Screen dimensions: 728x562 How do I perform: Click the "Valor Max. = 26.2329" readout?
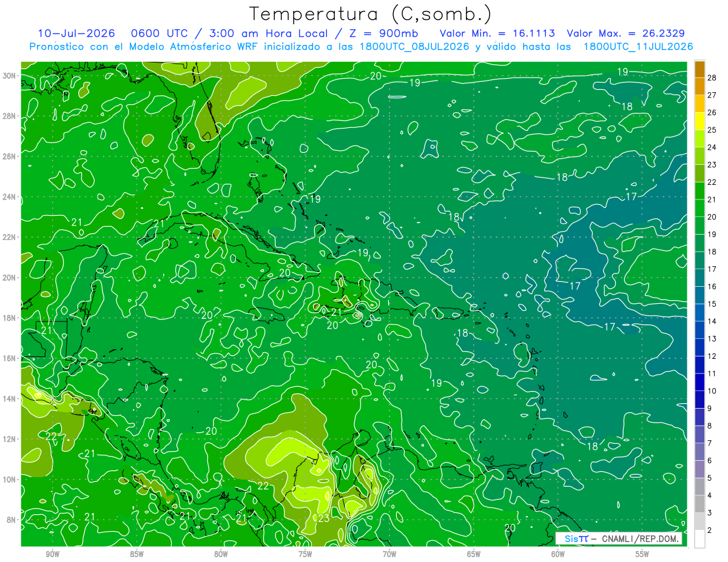(627, 33)
